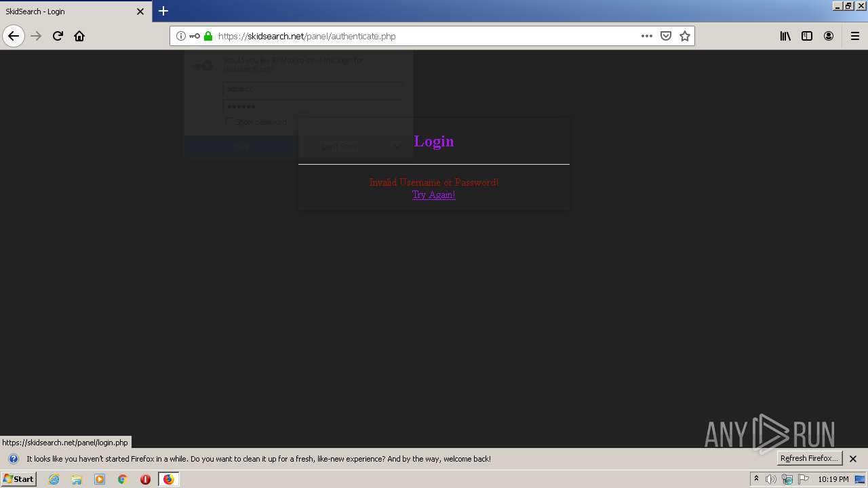Open the network tray icon

click(x=787, y=479)
